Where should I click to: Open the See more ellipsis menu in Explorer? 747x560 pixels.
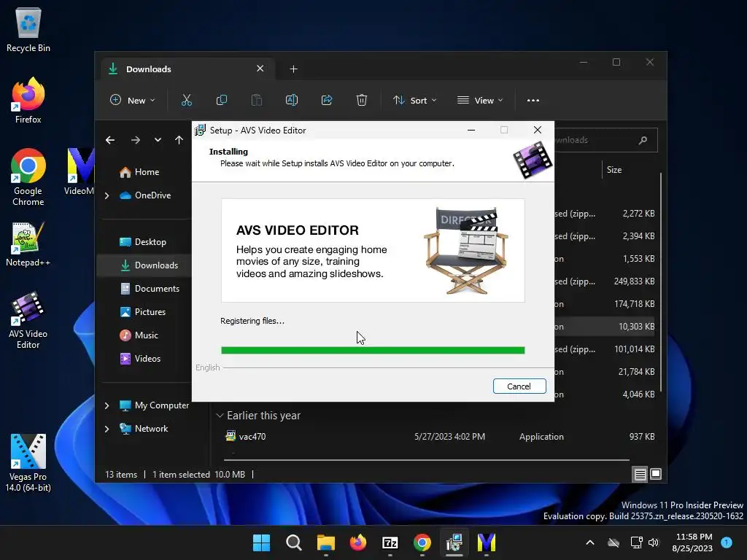pyautogui.click(x=533, y=101)
